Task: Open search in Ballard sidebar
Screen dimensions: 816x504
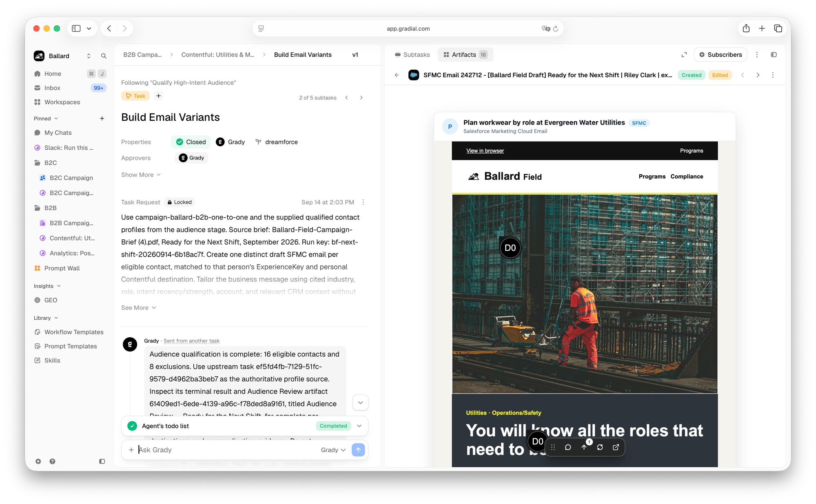Action: coord(104,56)
